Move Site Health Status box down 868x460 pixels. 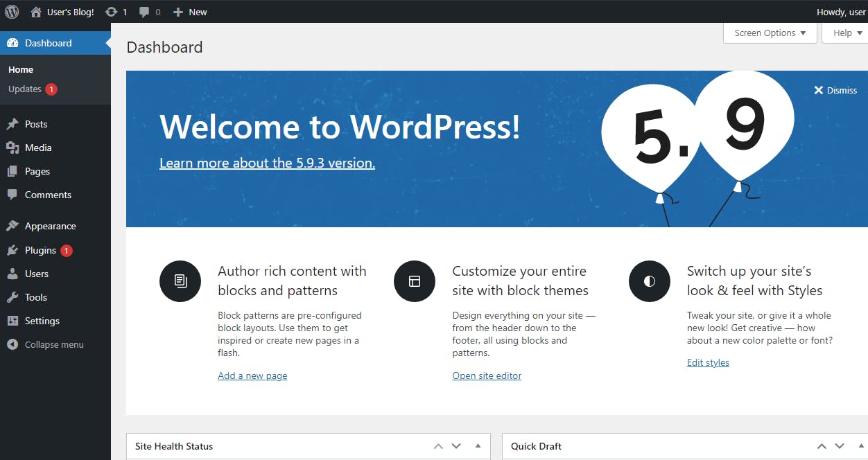point(456,446)
